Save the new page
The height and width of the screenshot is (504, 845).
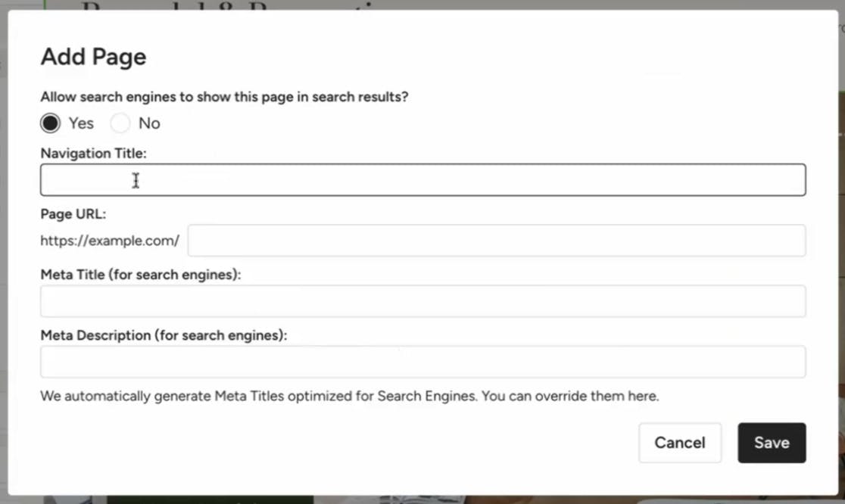click(771, 443)
